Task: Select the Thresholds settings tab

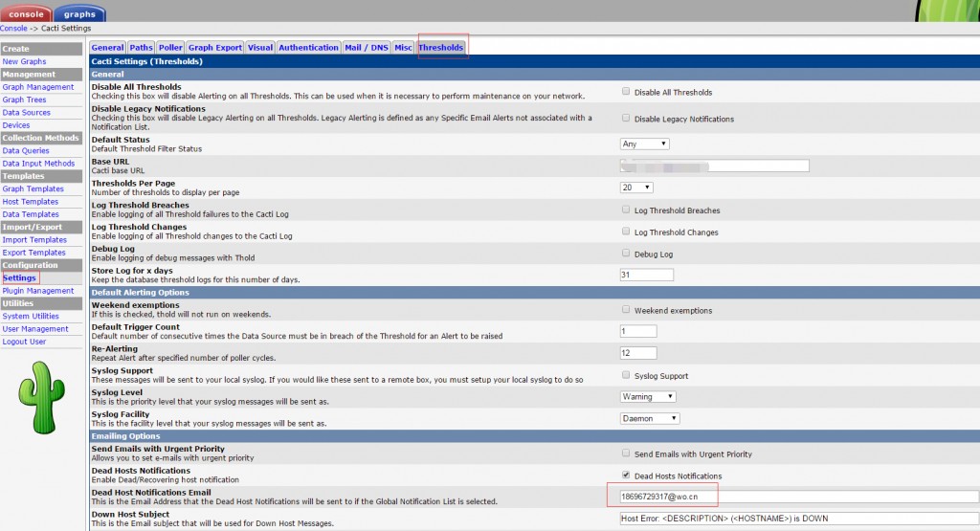Action: (441, 48)
